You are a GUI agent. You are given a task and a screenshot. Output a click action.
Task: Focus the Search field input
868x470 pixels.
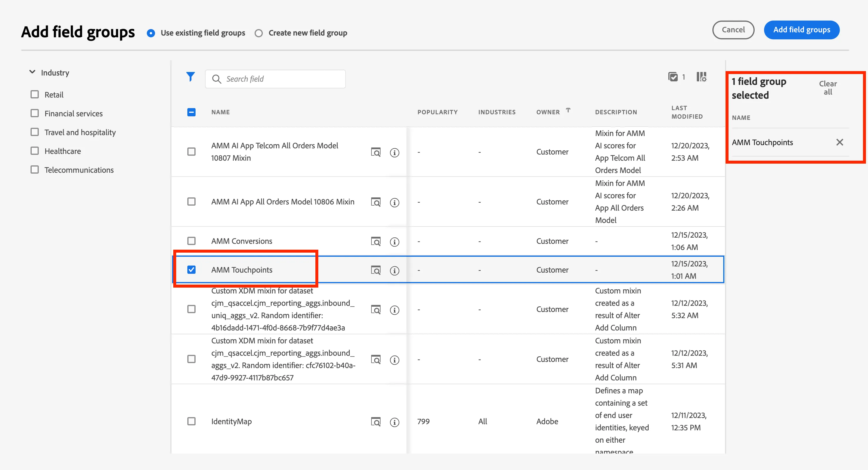(275, 79)
